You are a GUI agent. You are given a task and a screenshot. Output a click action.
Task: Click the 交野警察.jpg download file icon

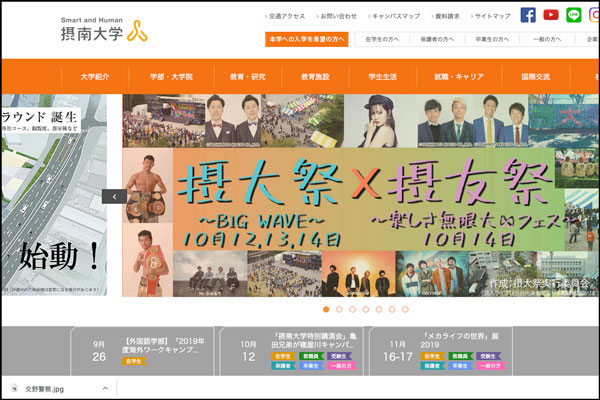coord(13,389)
